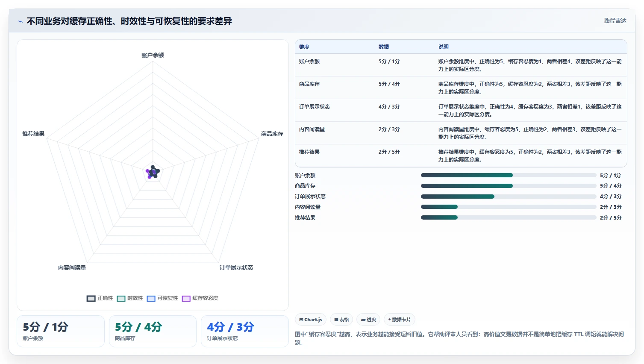Screen dimensions: 644x364
Task: Click the 账户余额 progress bar
Action: pos(509,175)
